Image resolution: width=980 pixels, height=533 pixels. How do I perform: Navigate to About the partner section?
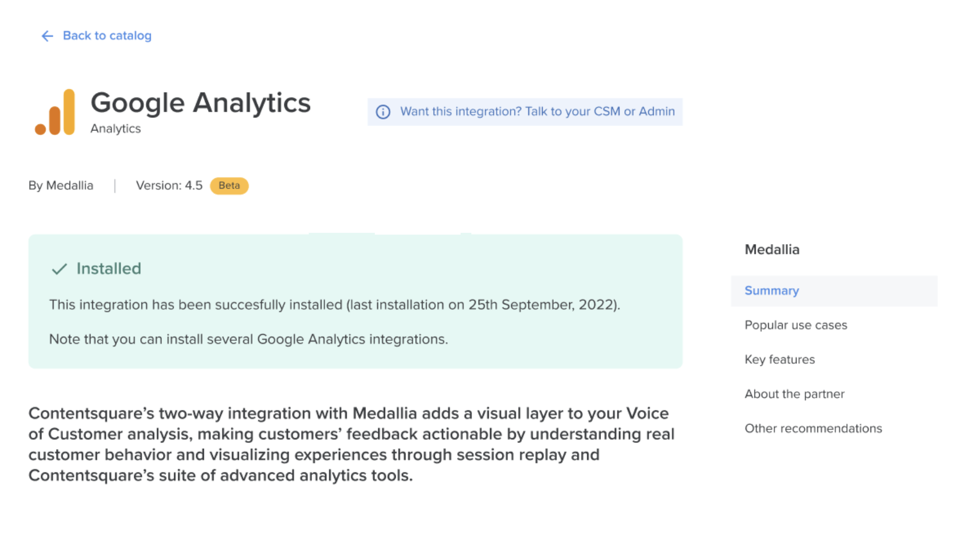794,394
